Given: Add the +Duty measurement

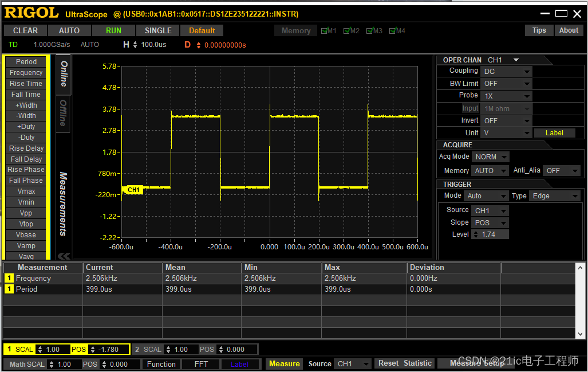Looking at the screenshot, I should (x=26, y=127).
